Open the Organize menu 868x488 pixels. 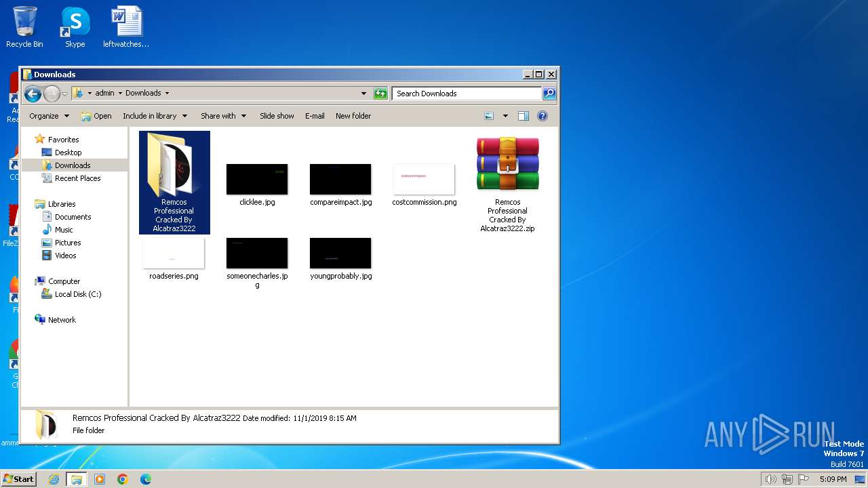tap(49, 116)
